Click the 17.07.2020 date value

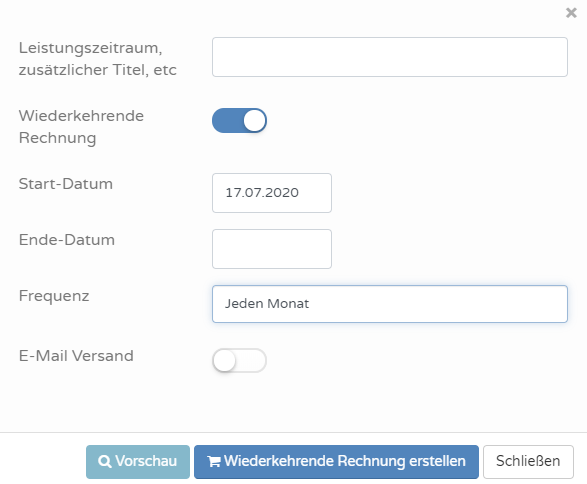[x=262, y=193]
